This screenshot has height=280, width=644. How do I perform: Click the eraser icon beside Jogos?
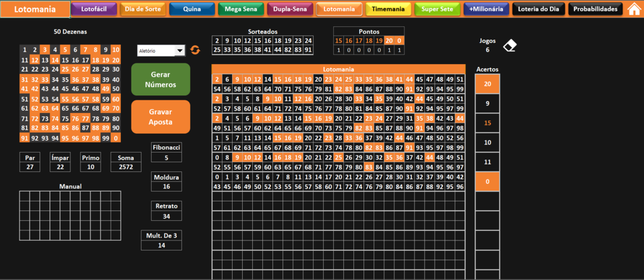coord(509,45)
